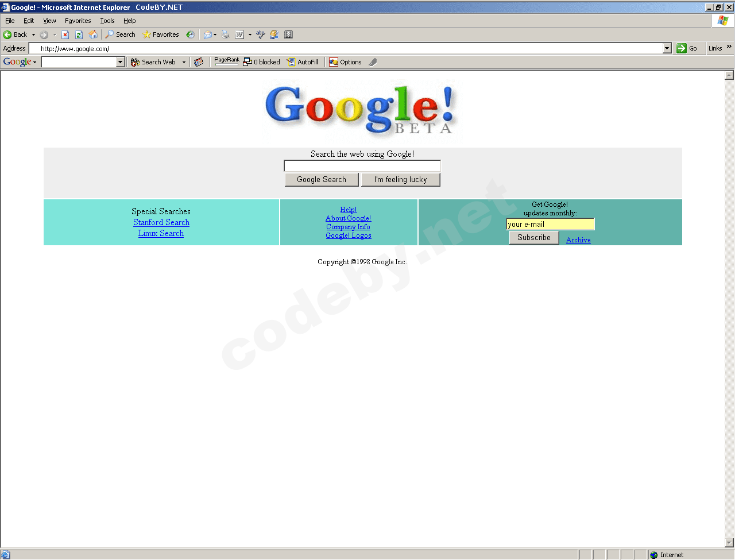Click the AutoFill toolbar button

click(x=303, y=62)
